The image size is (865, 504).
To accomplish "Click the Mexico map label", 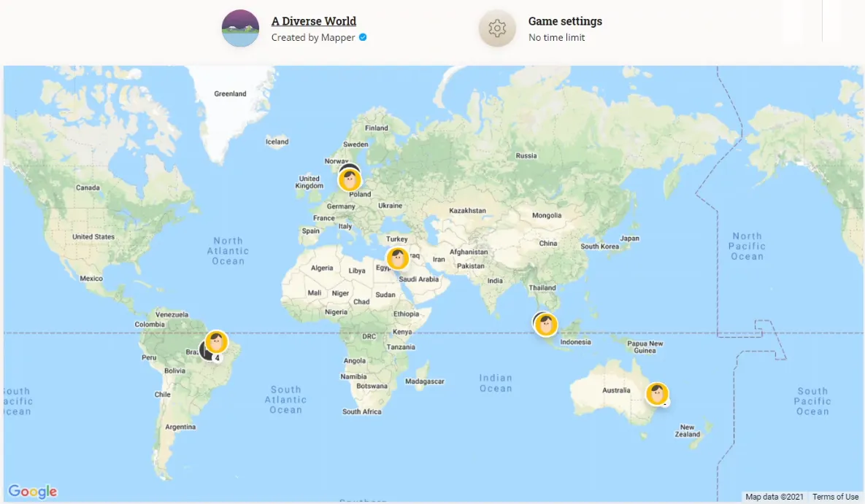I will [91, 279].
